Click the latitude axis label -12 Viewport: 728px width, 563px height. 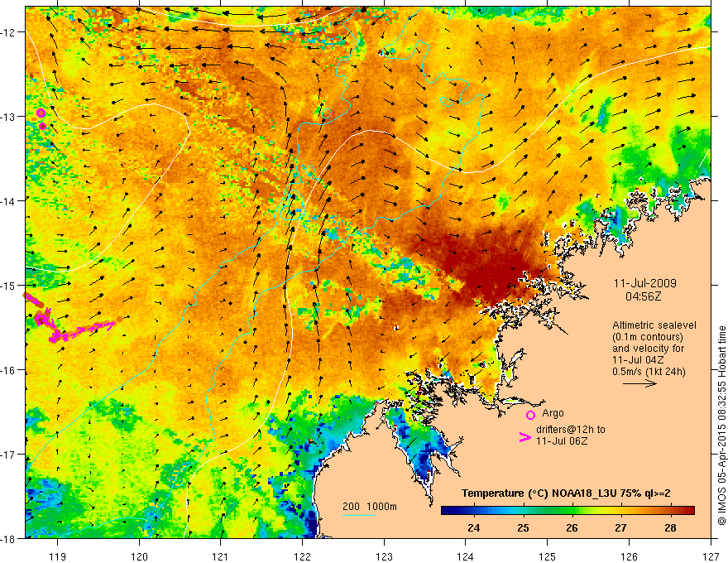coord(11,32)
